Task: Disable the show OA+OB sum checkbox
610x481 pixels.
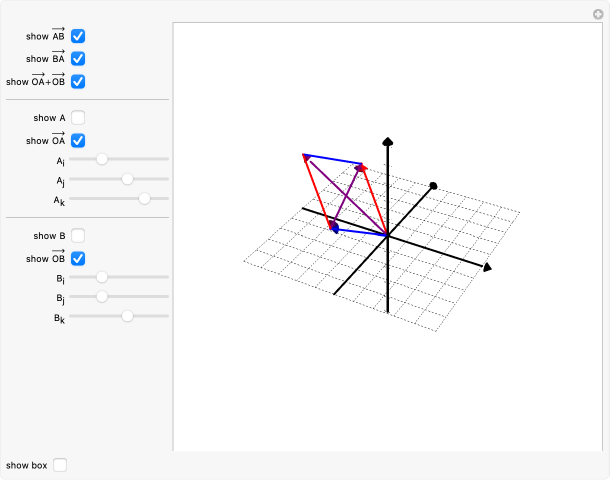Action: coord(78,81)
